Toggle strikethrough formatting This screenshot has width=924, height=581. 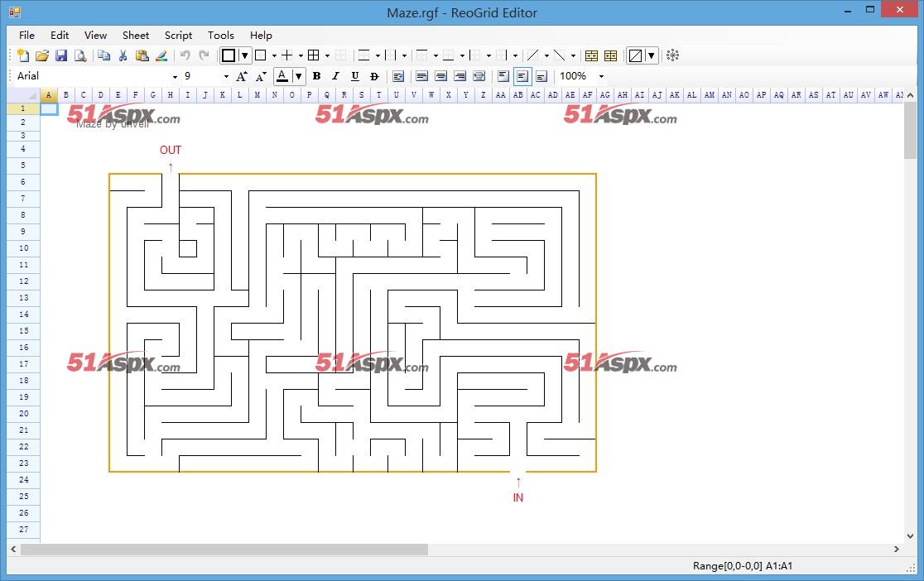point(373,76)
